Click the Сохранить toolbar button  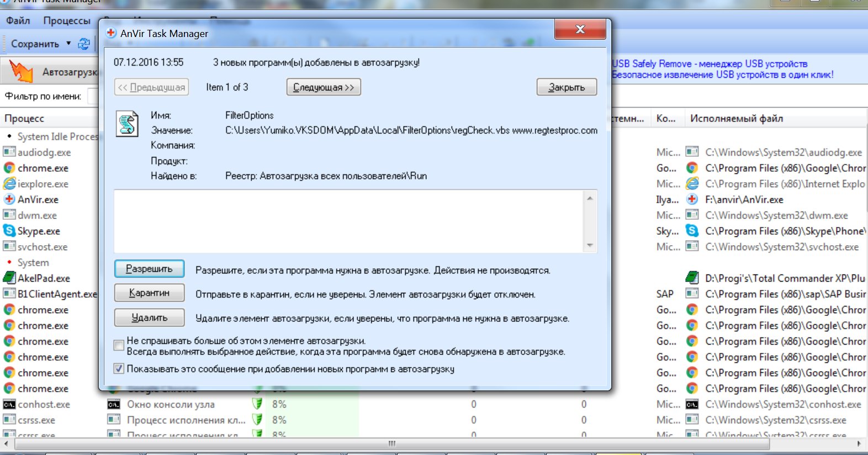point(35,44)
